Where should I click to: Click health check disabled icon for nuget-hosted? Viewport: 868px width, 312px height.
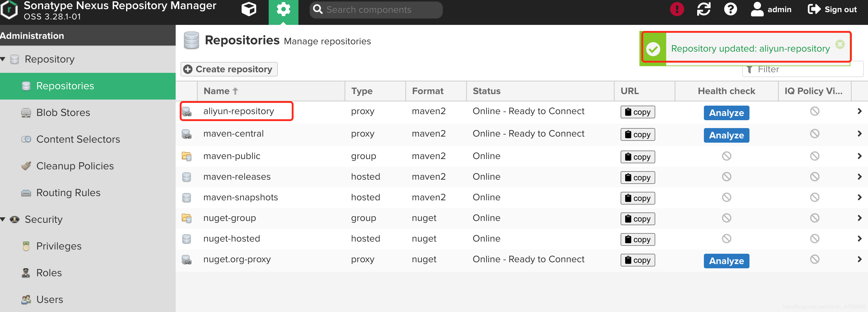pyautogui.click(x=726, y=239)
